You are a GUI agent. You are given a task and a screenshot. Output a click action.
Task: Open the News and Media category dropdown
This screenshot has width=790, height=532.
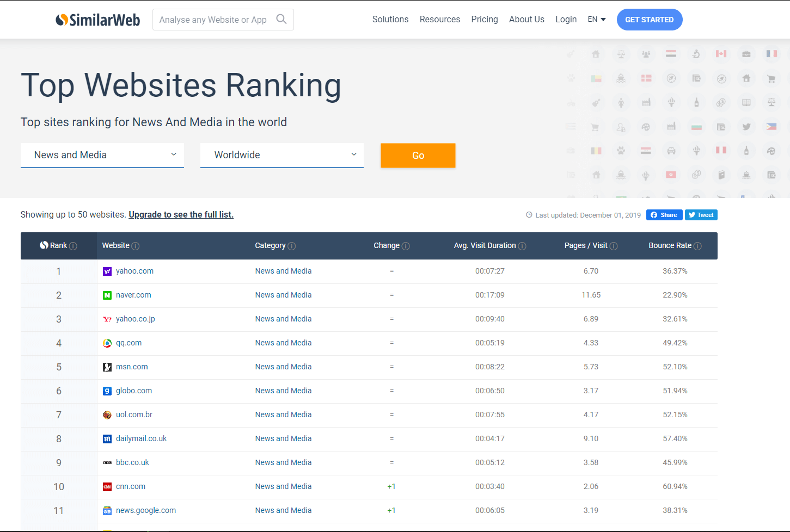102,155
